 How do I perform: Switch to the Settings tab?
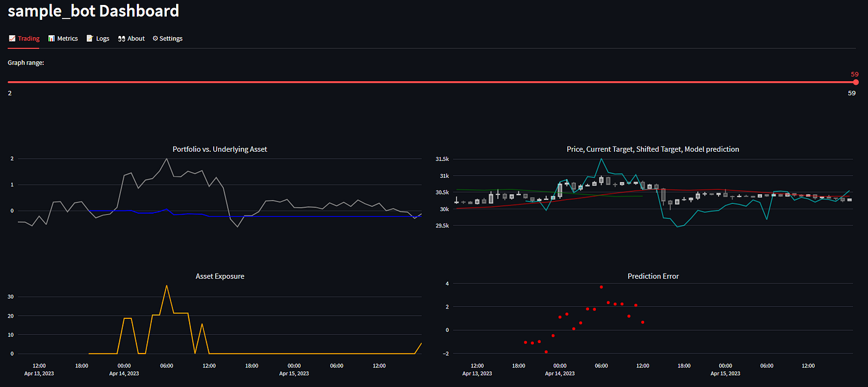(167, 38)
